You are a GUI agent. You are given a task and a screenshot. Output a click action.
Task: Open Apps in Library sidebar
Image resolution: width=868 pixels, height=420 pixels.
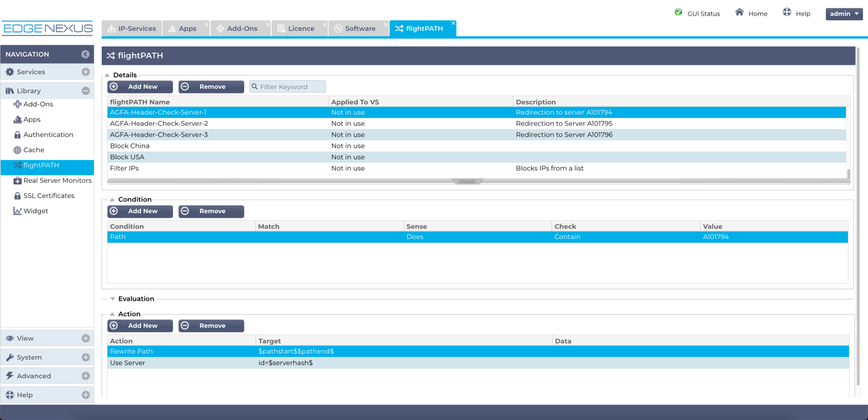[x=27, y=120]
